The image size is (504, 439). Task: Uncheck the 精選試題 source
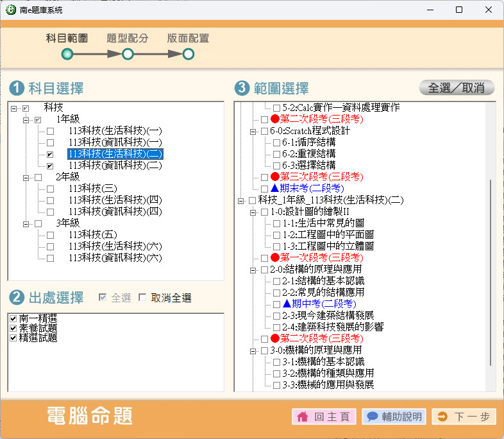(x=13, y=338)
